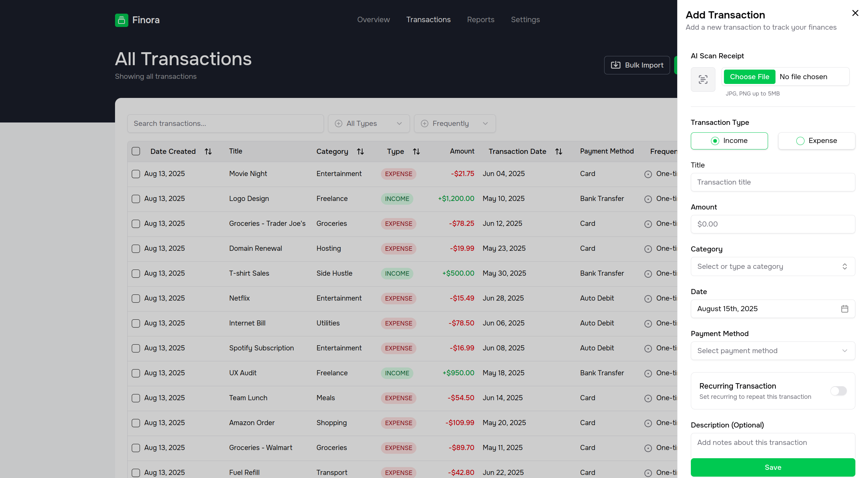Click INCOME badge in UX Audit row

397,373
